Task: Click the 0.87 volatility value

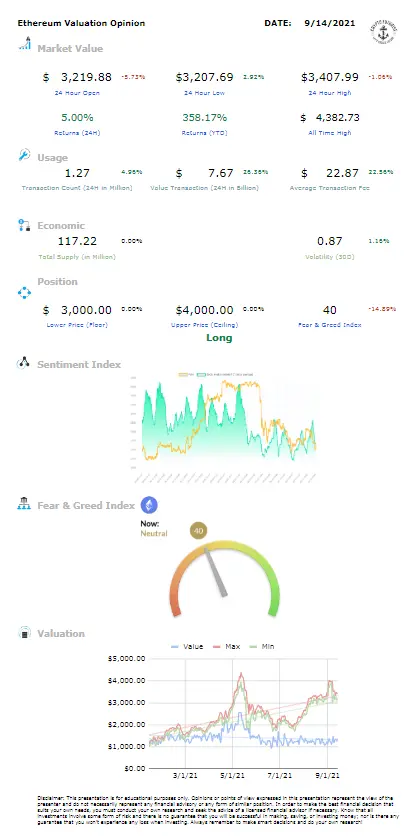Action: tap(330, 241)
